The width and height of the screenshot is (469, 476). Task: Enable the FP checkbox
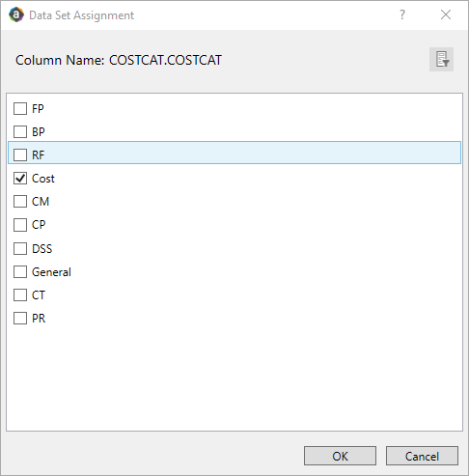20,108
